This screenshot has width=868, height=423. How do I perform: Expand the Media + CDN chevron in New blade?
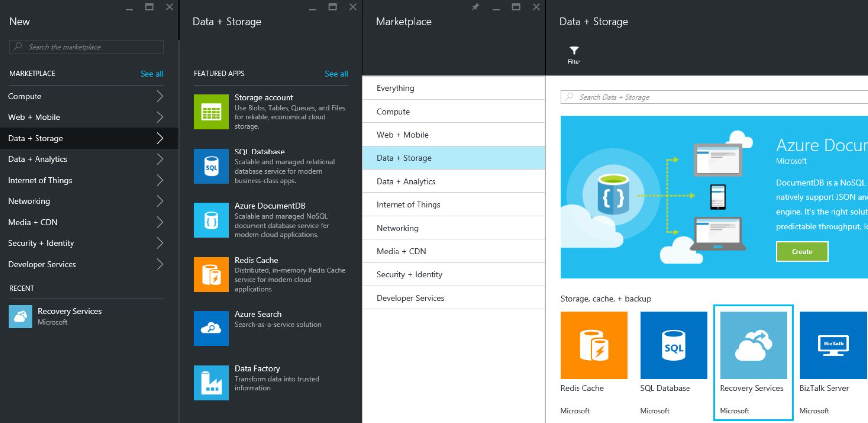point(160,222)
